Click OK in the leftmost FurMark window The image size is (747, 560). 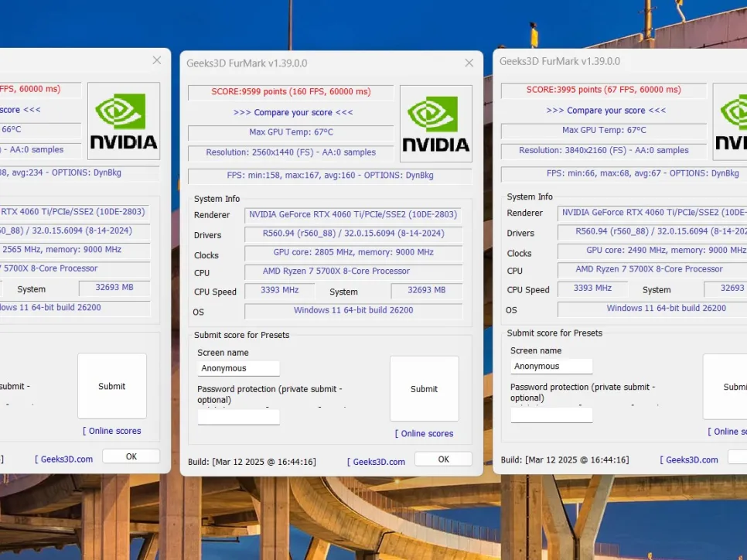click(x=131, y=456)
